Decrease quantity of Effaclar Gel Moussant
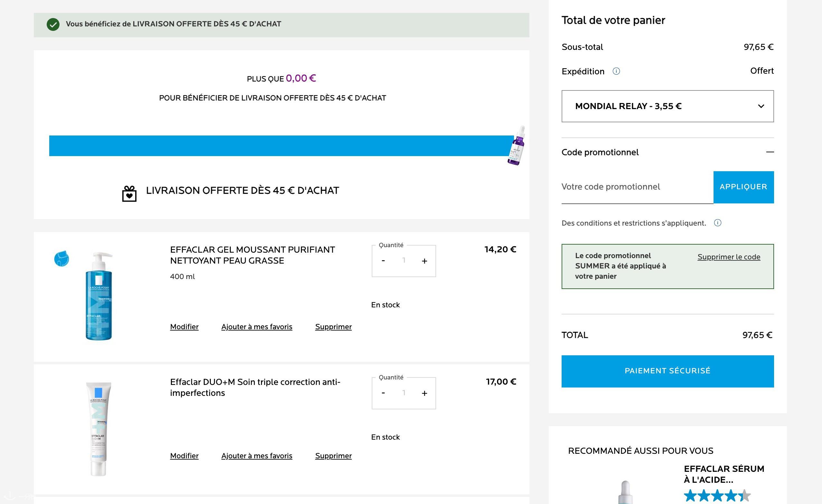Image resolution: width=822 pixels, height=504 pixels. coord(383,260)
